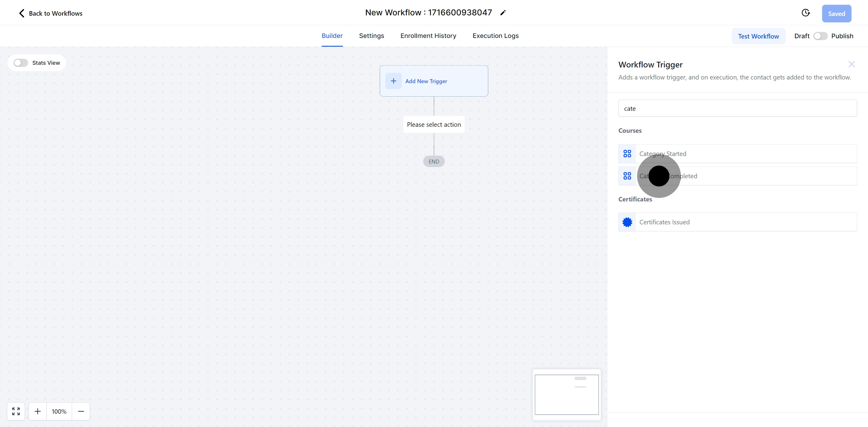Click the plus icon in Add New Trigger
This screenshot has height=427, width=868.
pyautogui.click(x=393, y=81)
